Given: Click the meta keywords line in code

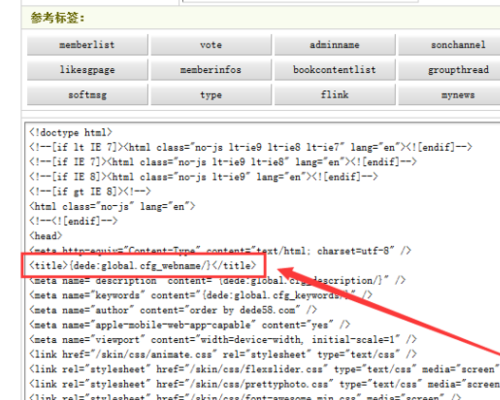Looking at the screenshot, I should pyautogui.click(x=201, y=295).
